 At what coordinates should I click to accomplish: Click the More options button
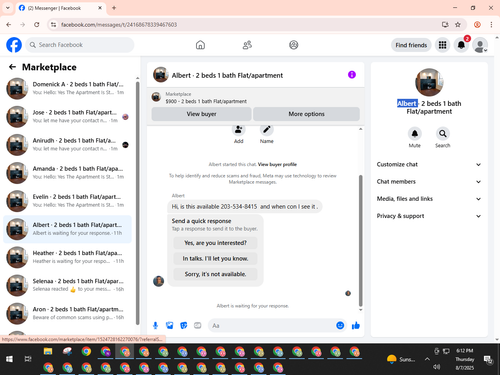(x=306, y=114)
